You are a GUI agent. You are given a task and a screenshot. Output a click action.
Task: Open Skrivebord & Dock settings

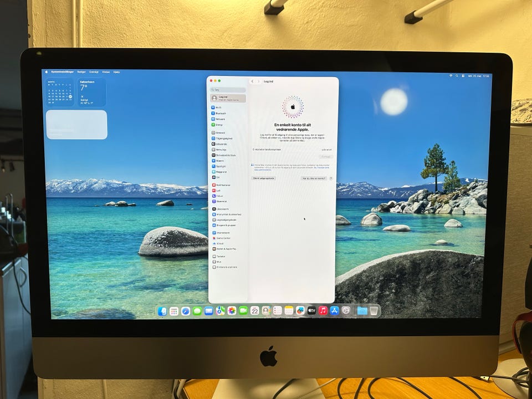(228, 155)
